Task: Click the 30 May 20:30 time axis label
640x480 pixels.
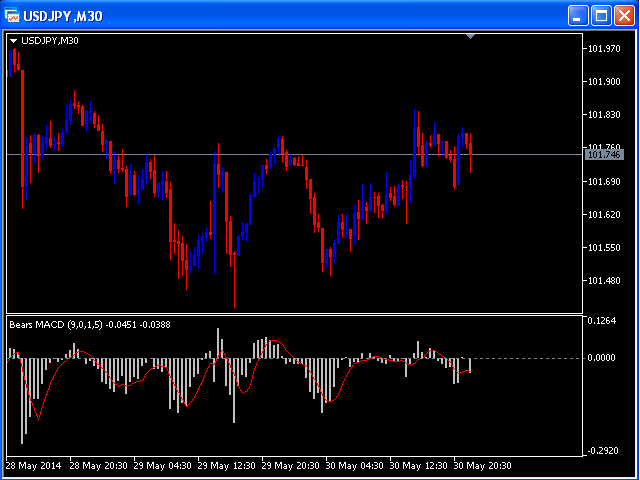Action: pyautogui.click(x=482, y=466)
